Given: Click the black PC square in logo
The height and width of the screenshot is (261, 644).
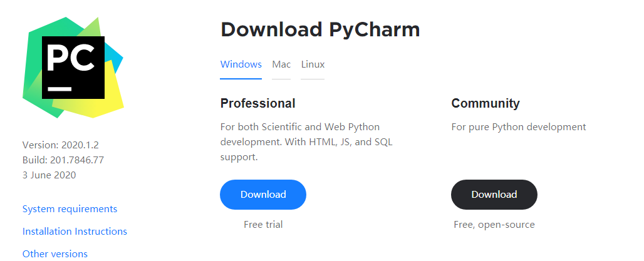Looking at the screenshot, I should (x=73, y=68).
